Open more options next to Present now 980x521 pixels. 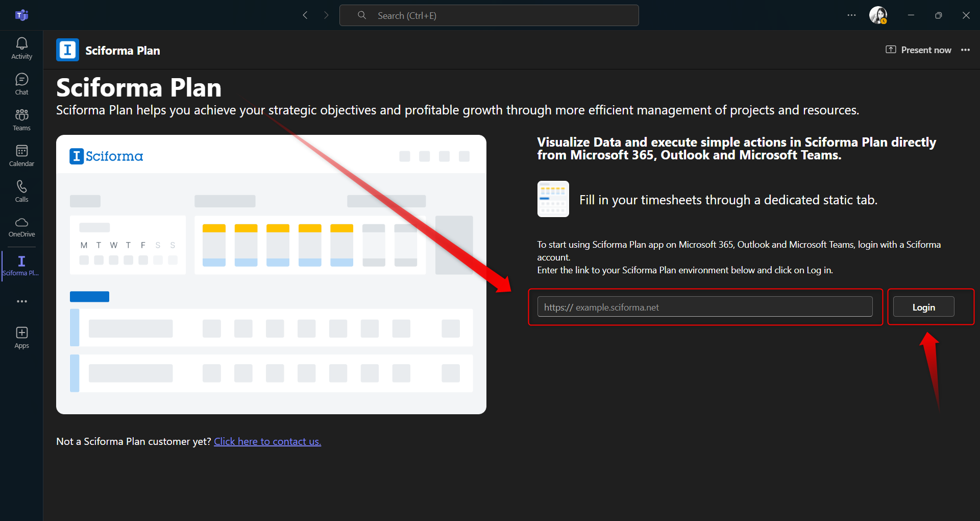click(965, 50)
